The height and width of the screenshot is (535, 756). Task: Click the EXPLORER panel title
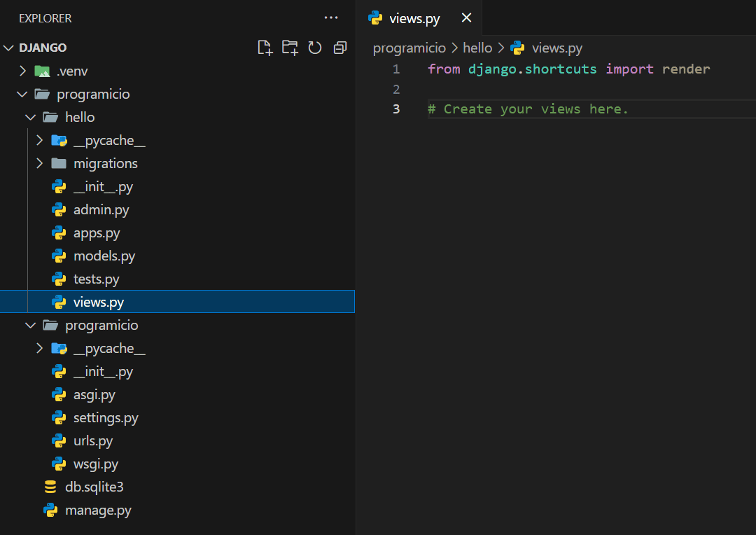45,18
